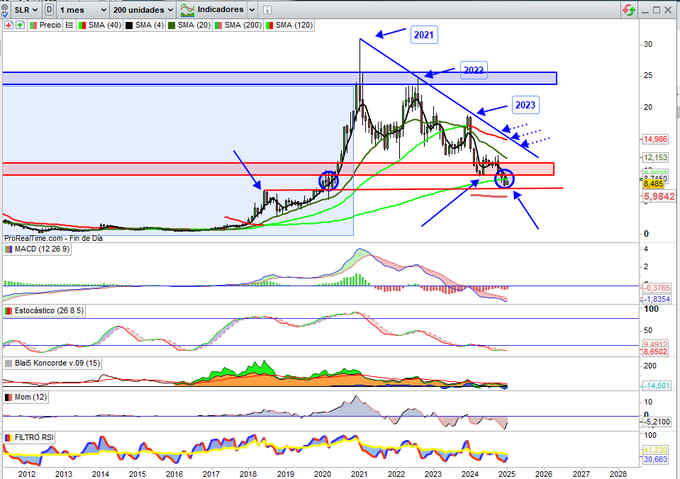Click the Precio color swatch
The height and width of the screenshot is (479, 680).
click(x=33, y=26)
